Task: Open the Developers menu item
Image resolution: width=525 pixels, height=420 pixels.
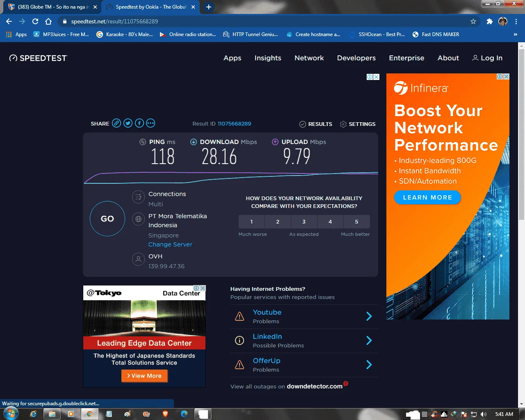Action: [356, 58]
